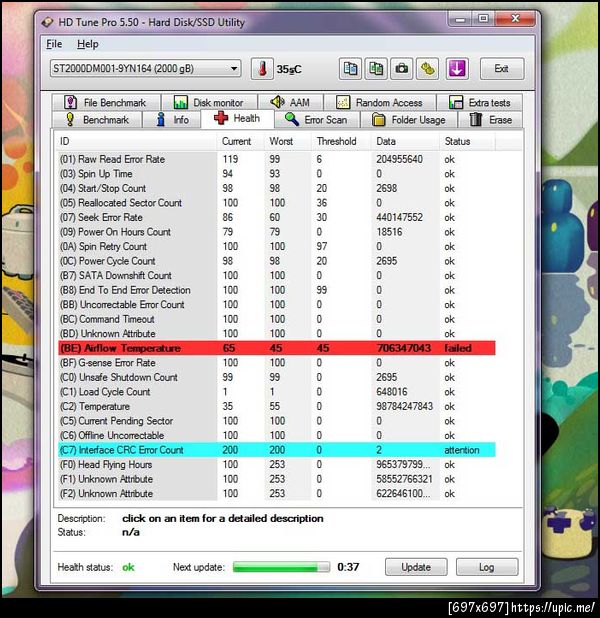Click the Update button

416,567
